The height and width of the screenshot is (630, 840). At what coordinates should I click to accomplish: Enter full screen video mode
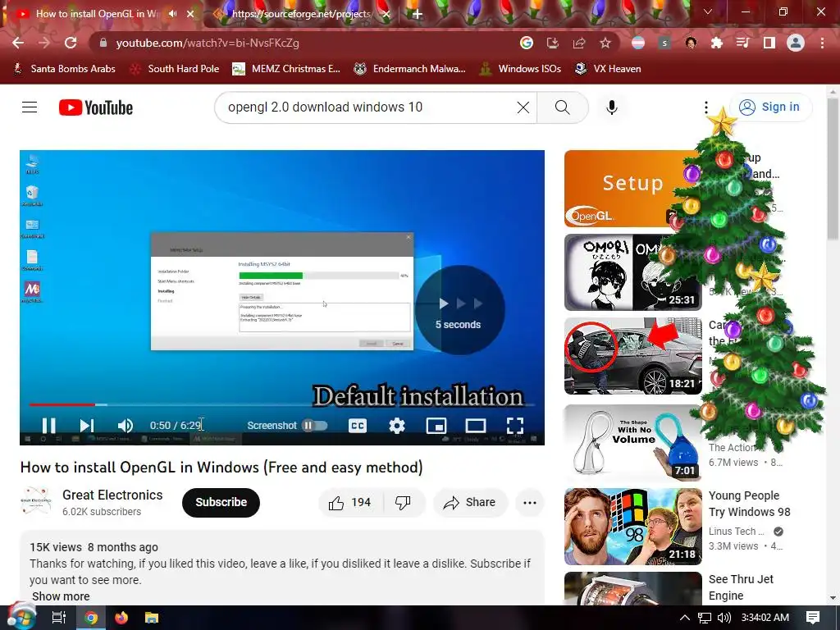[x=515, y=426]
